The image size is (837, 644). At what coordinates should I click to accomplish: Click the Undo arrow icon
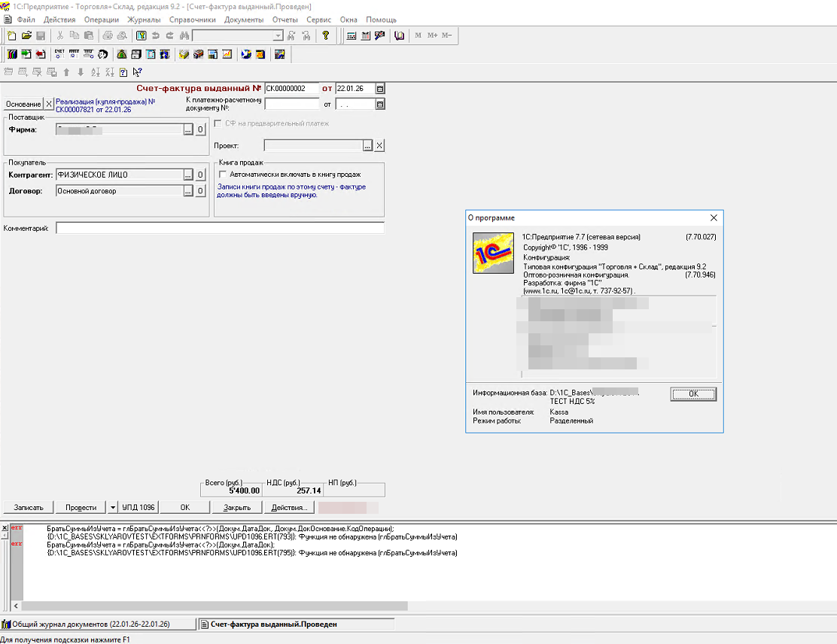click(155, 36)
